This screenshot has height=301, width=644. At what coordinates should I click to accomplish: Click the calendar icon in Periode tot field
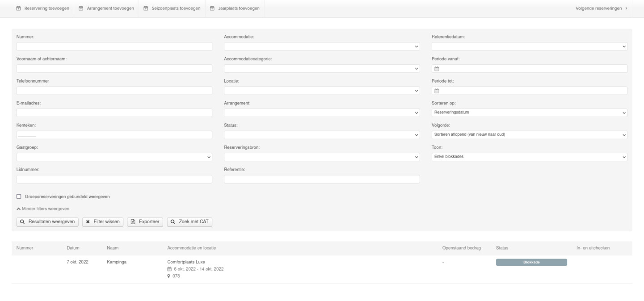click(x=437, y=91)
